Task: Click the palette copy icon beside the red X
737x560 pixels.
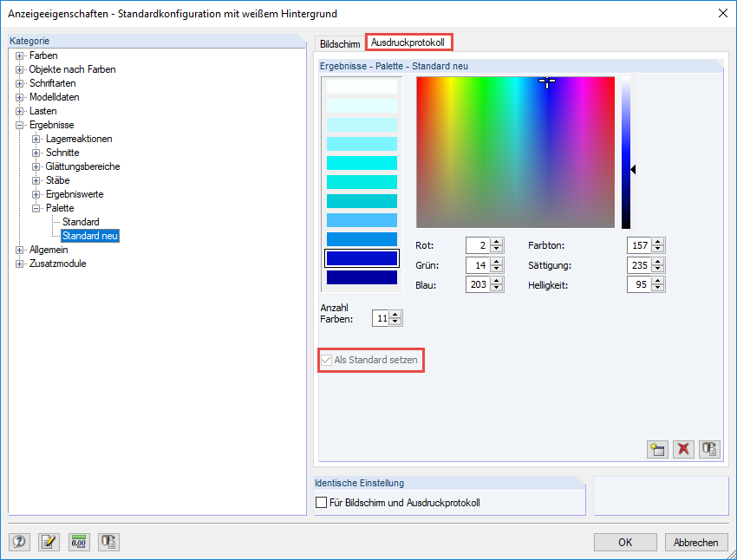Action: pyautogui.click(x=710, y=449)
